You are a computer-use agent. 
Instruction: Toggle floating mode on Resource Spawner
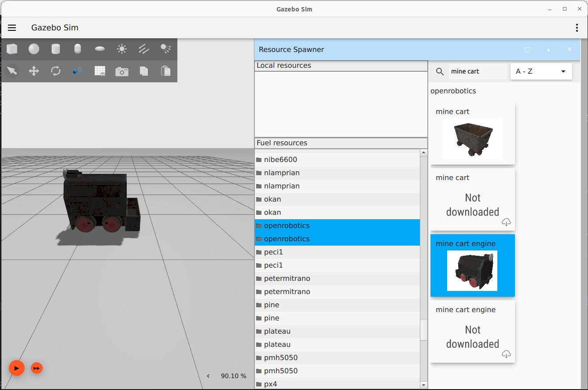tap(527, 50)
